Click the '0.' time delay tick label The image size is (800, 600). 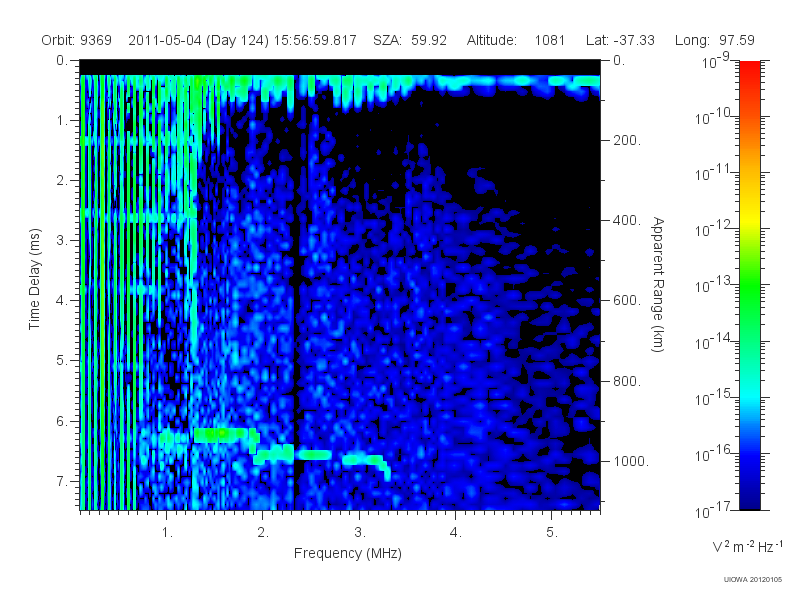(x=62, y=60)
